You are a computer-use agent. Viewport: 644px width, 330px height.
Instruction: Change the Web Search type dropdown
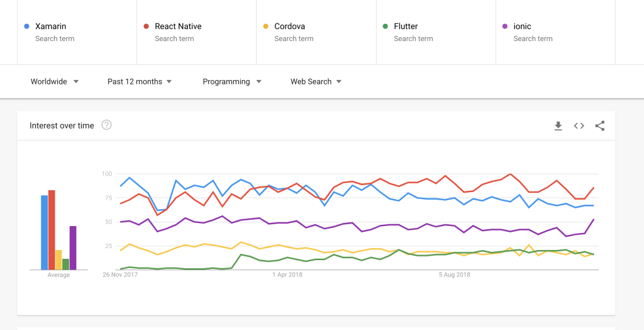(316, 82)
